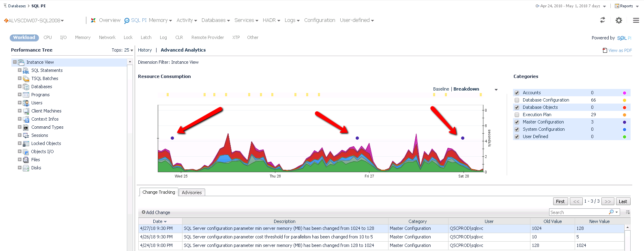This screenshot has height=251, width=644.
Task: Click the Accounts magenta color dot
Action: 624,93
